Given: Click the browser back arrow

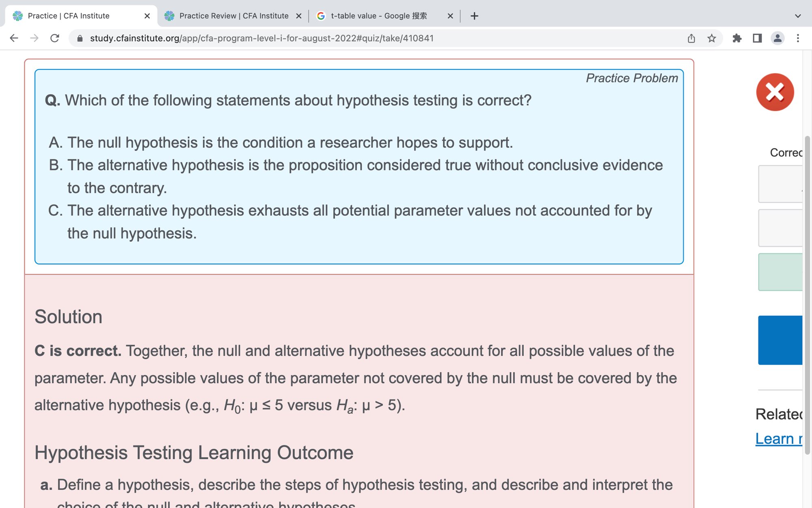Looking at the screenshot, I should 14,38.
